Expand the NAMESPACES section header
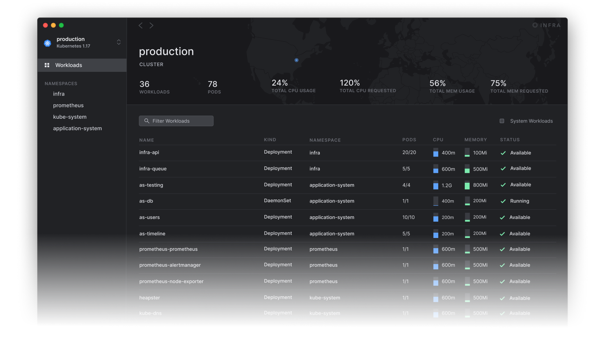605x364 pixels. tap(61, 83)
